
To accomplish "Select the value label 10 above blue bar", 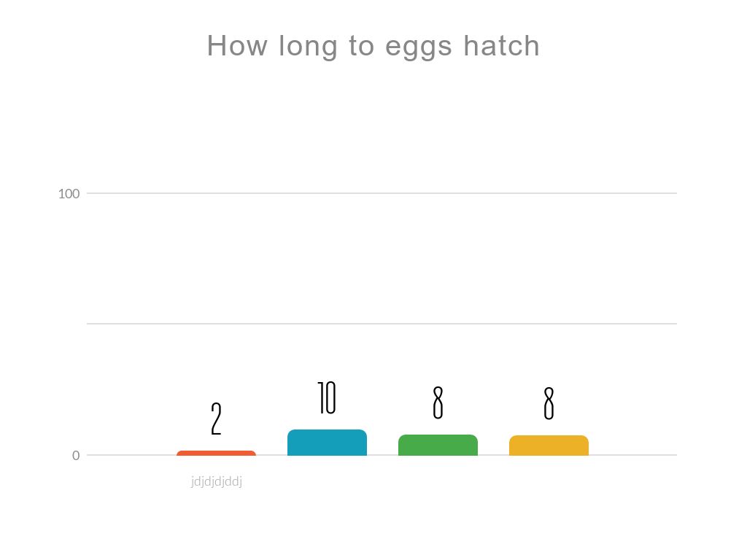I will (x=327, y=398).
